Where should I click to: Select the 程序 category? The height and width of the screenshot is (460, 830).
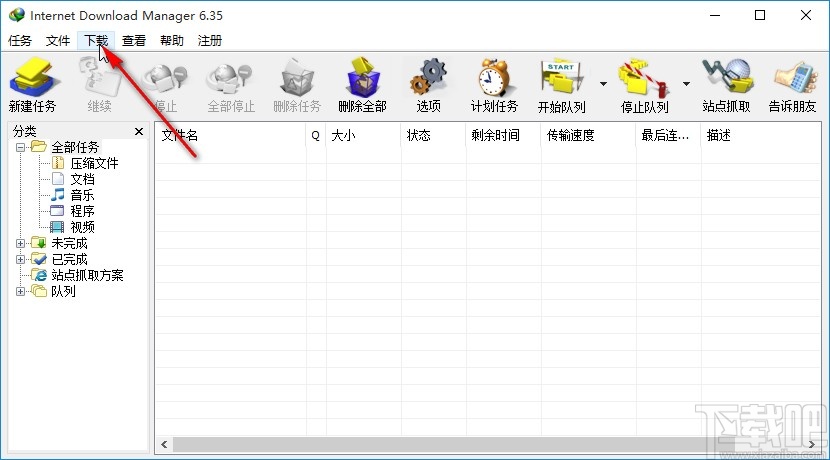point(83,211)
